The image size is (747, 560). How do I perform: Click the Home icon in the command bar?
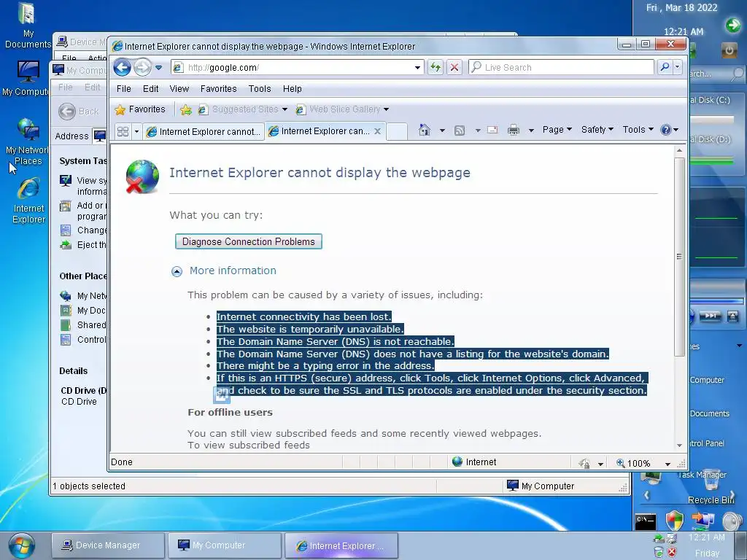pos(425,130)
